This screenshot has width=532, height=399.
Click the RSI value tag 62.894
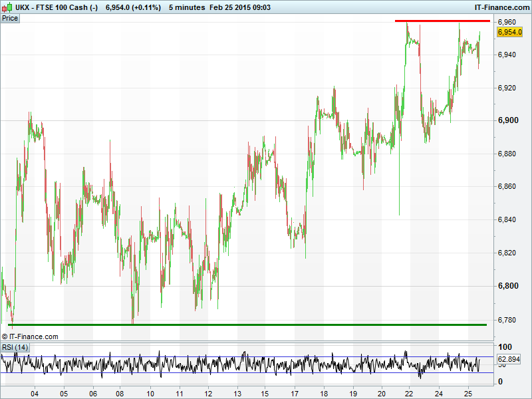click(x=508, y=359)
